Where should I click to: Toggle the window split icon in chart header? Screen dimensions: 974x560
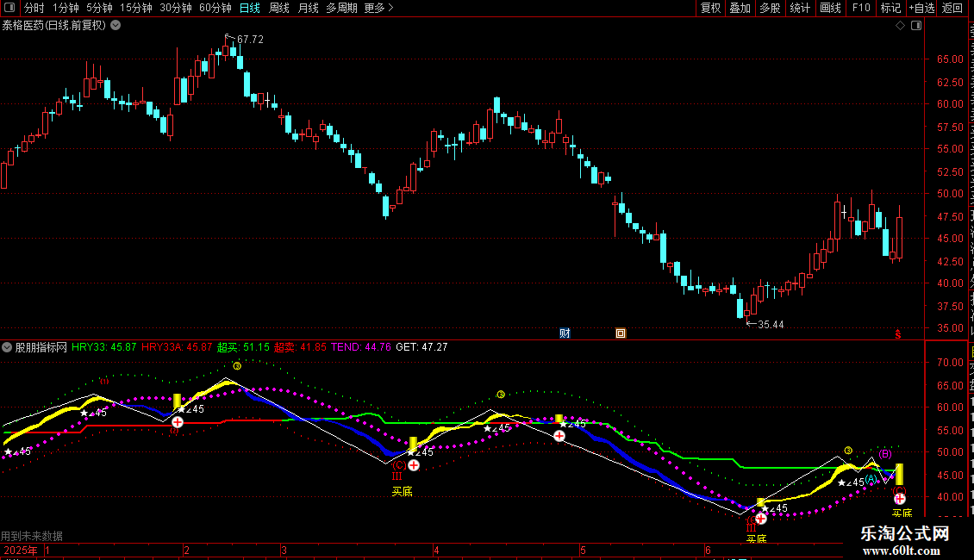[x=916, y=26]
